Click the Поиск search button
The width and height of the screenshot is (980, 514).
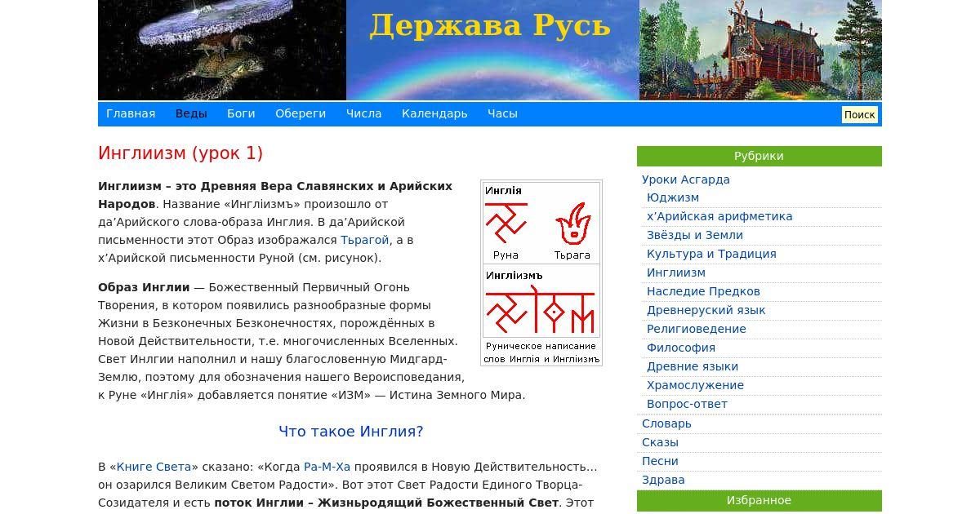(859, 115)
